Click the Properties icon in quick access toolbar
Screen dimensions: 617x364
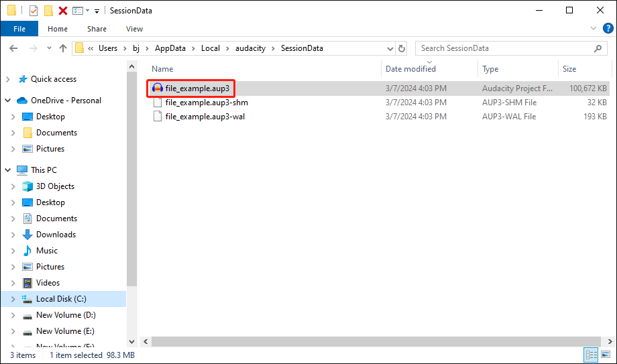tap(34, 11)
